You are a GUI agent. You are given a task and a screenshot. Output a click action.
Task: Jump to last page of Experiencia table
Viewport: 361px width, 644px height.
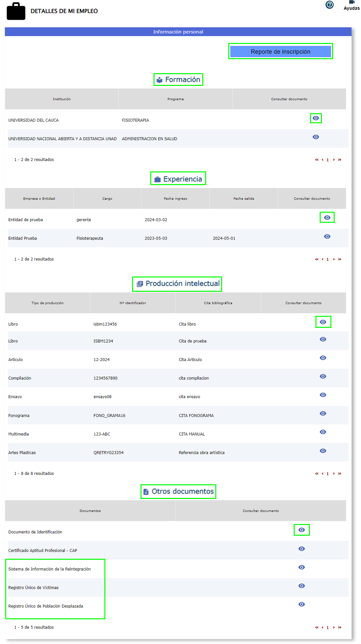(340, 259)
